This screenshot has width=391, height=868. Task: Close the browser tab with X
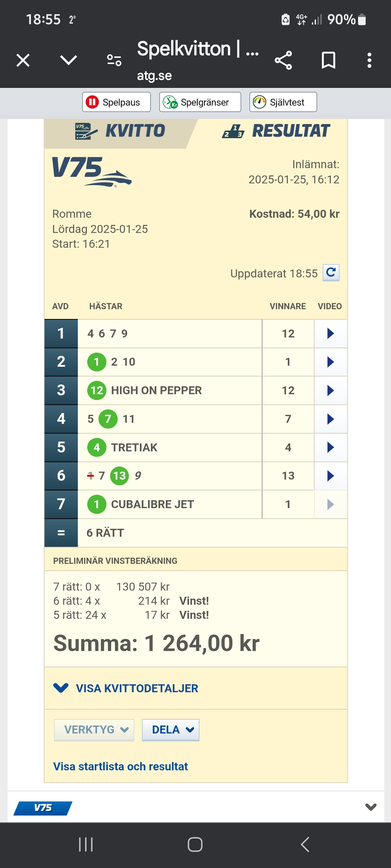click(x=23, y=60)
